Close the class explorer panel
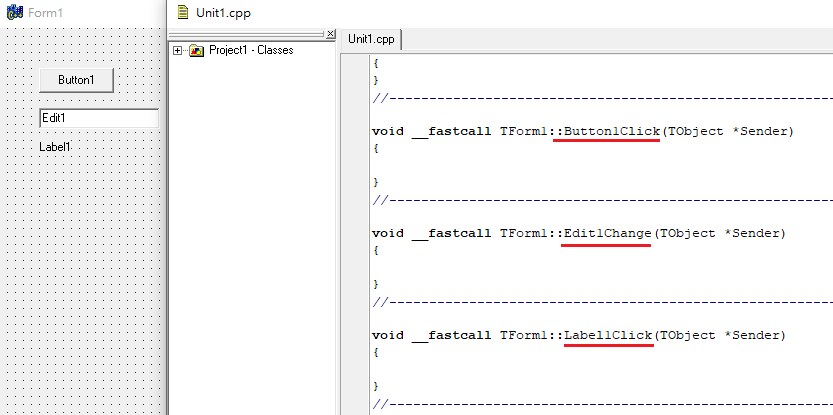This screenshot has width=833, height=415. 330,34
